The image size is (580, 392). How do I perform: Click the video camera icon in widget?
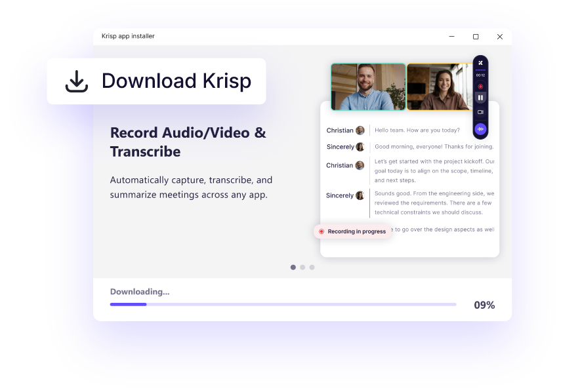480,113
